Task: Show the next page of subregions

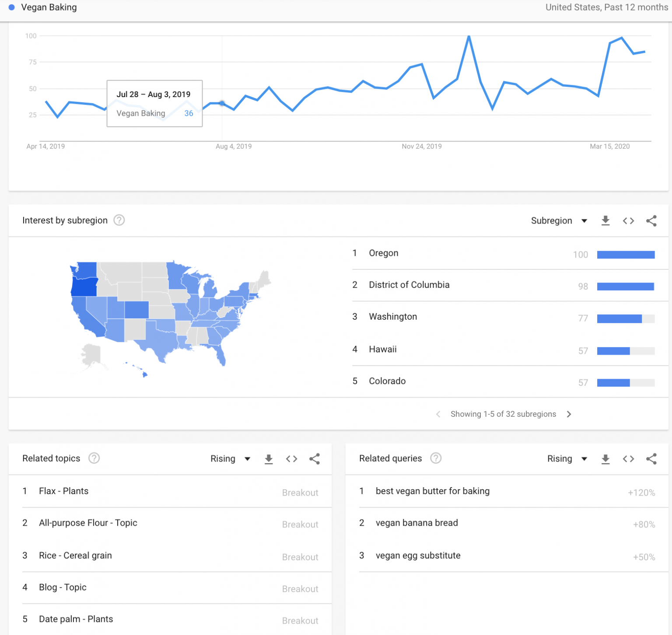Action: pyautogui.click(x=569, y=414)
